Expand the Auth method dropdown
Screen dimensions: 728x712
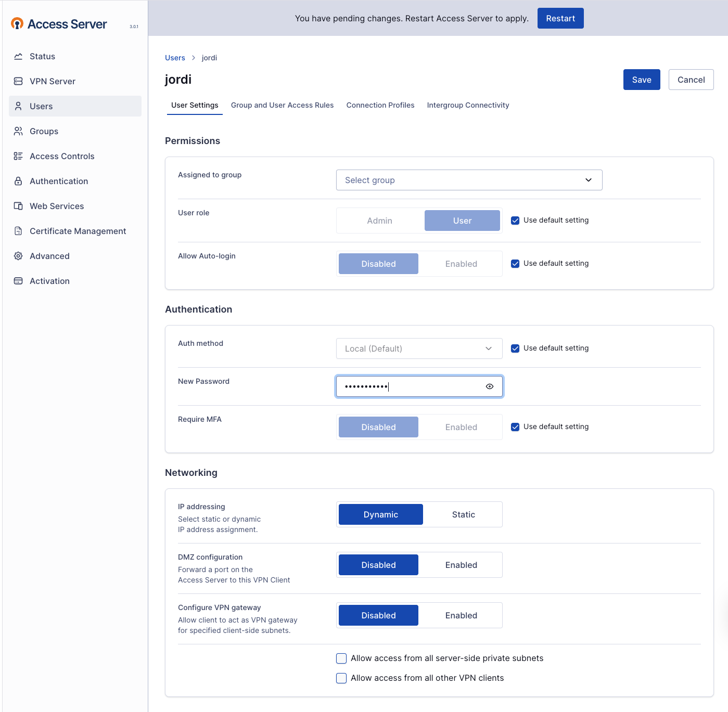419,348
